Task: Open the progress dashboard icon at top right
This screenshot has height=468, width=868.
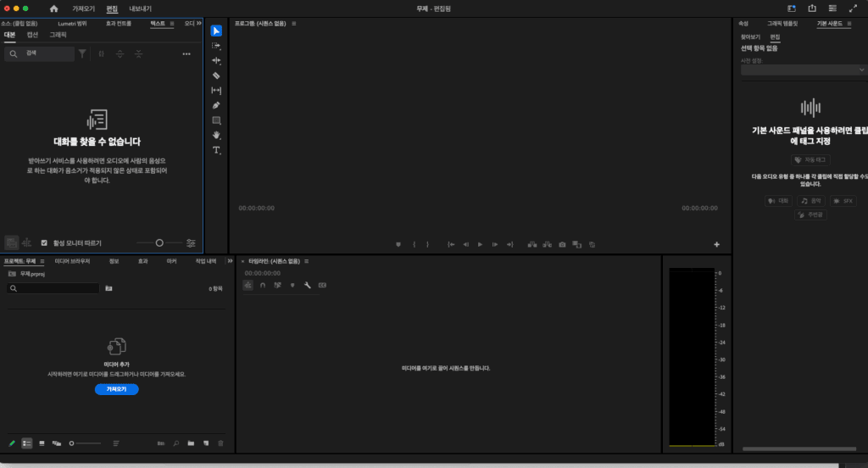Action: [x=832, y=8]
